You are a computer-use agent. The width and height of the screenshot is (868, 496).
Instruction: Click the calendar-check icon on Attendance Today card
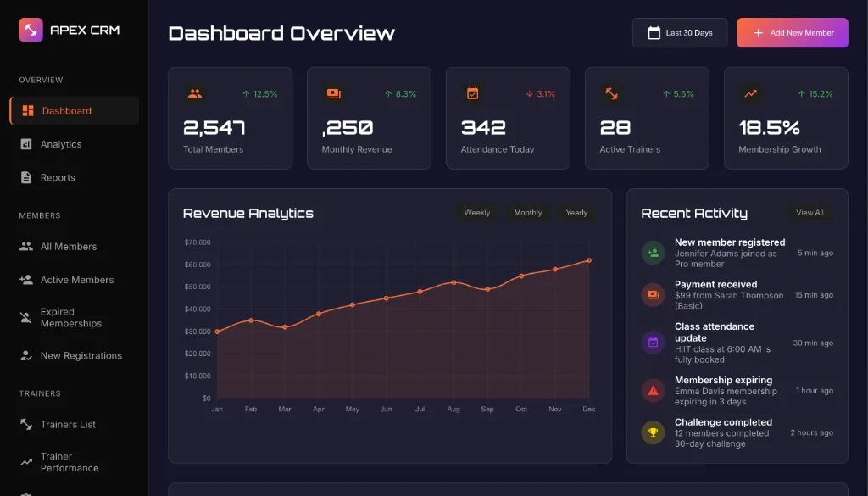click(472, 93)
